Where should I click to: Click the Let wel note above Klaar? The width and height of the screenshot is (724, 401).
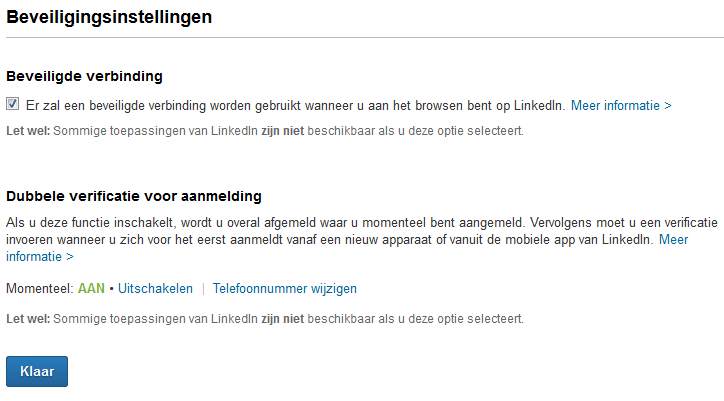264,319
